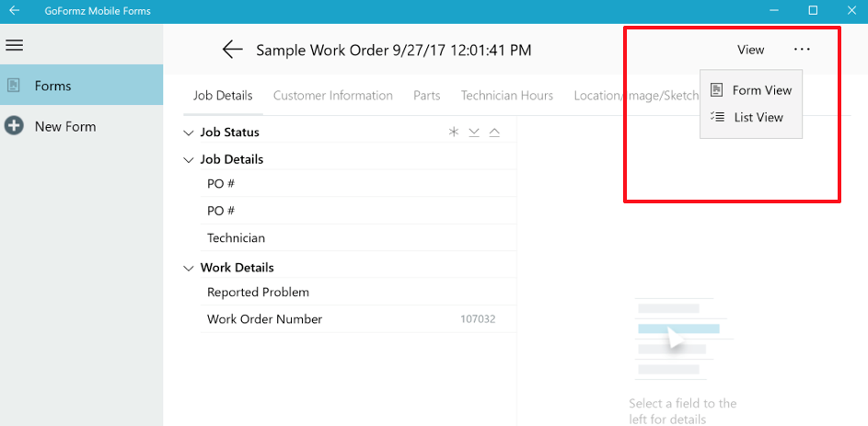Select the Reported Problem field row
Screen dimensions: 868x426
(358, 292)
